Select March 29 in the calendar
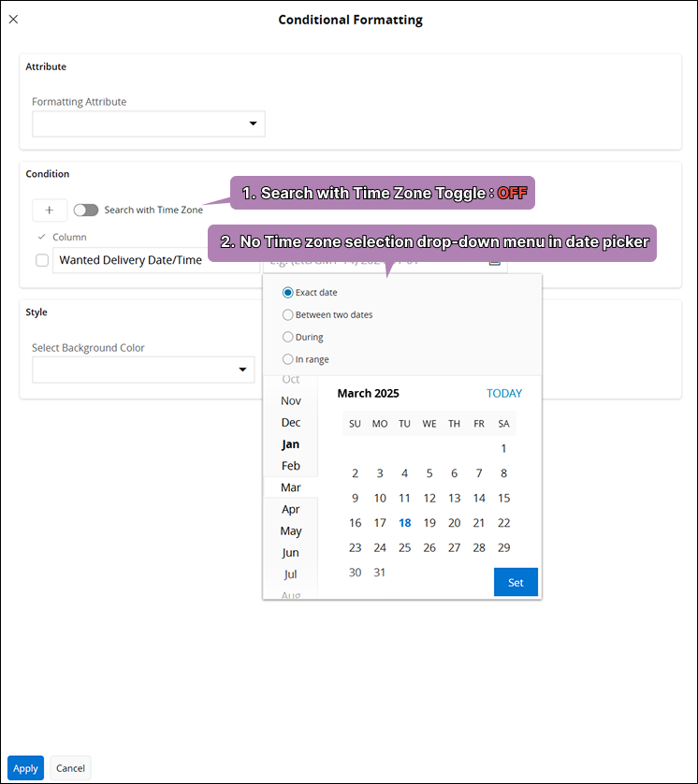This screenshot has height=784, width=698. point(503,547)
